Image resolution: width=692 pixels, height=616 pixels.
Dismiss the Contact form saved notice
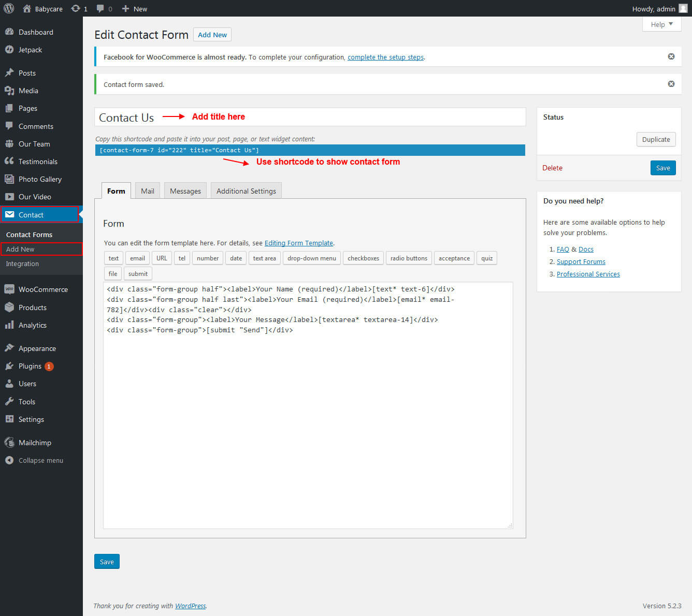click(x=671, y=84)
